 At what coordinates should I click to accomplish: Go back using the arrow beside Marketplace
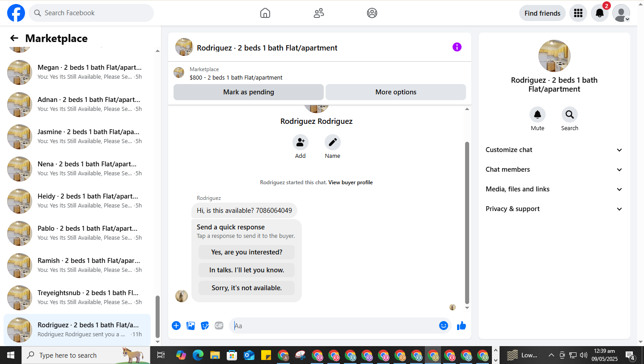pos(14,38)
